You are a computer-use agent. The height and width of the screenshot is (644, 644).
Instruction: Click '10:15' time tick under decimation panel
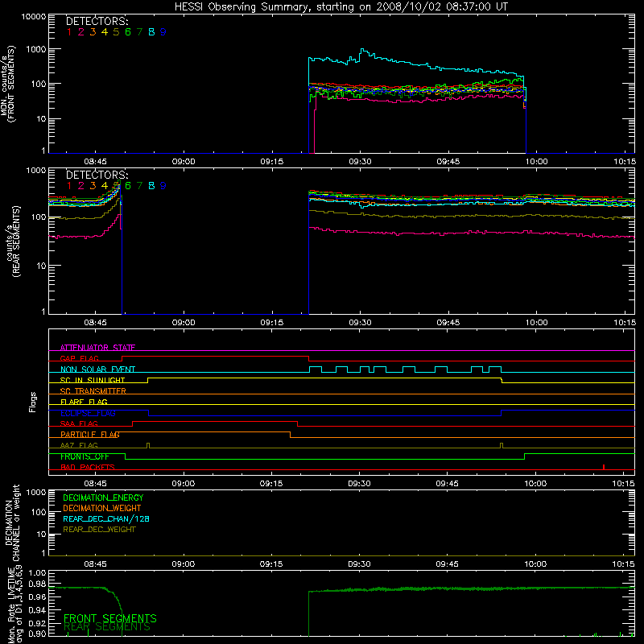623,564
